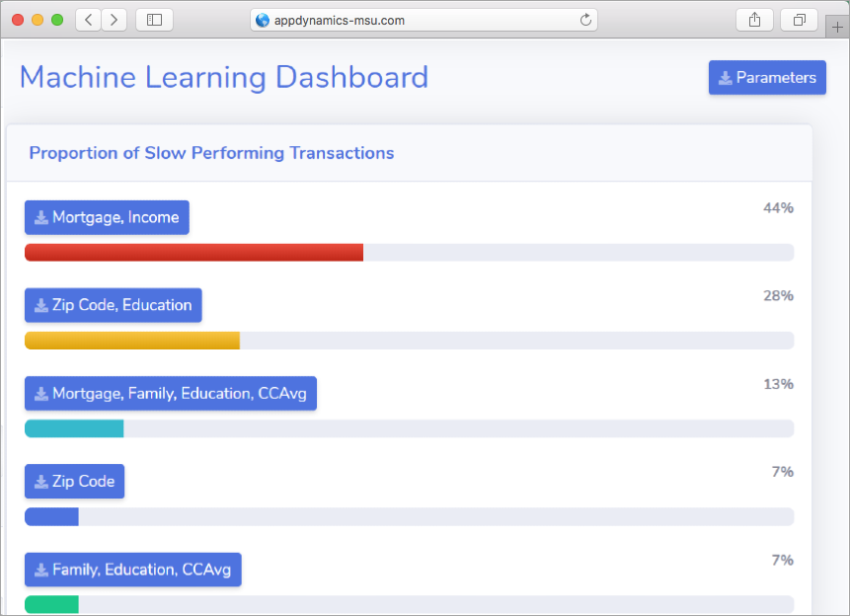Reload the page using the refresh icon
Image resolution: width=850 pixels, height=616 pixels.
click(x=585, y=20)
